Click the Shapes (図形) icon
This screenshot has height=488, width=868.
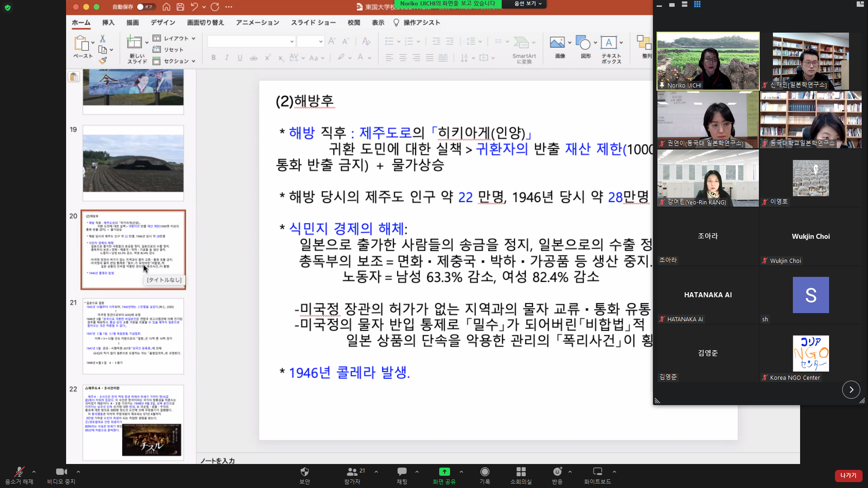[x=583, y=43]
